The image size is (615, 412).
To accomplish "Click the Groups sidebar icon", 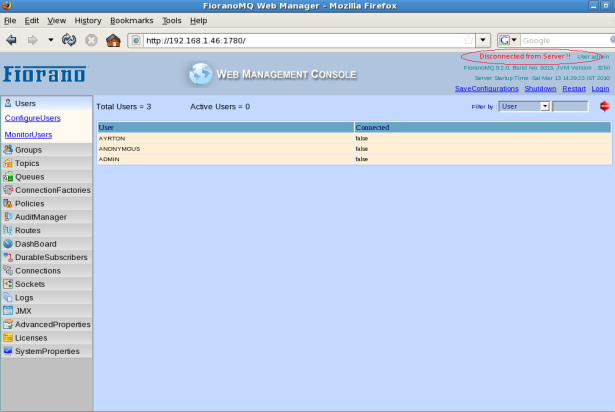I will [x=8, y=149].
